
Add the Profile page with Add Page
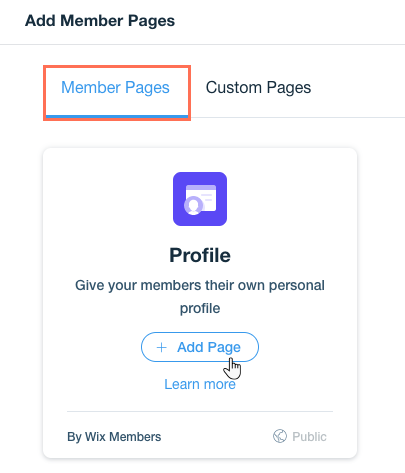click(x=200, y=347)
